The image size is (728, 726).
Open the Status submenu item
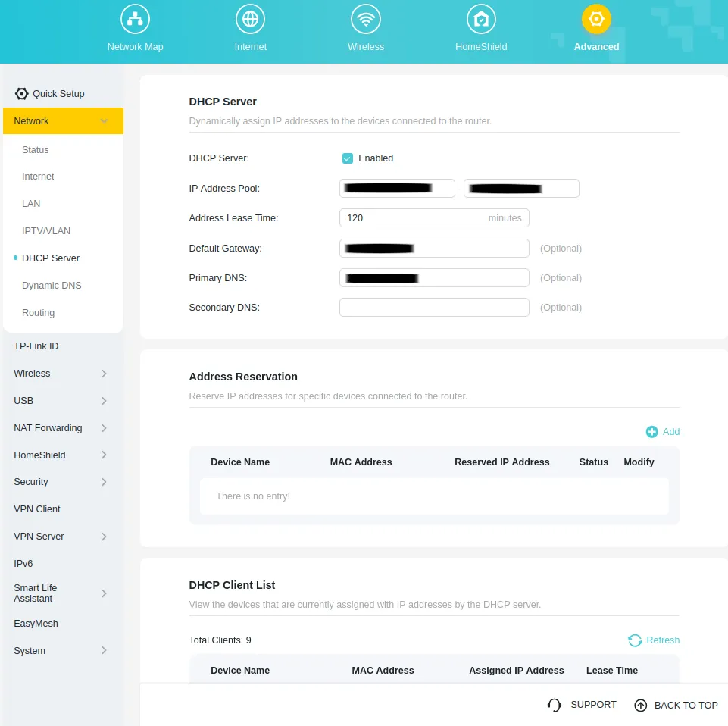[36, 150]
